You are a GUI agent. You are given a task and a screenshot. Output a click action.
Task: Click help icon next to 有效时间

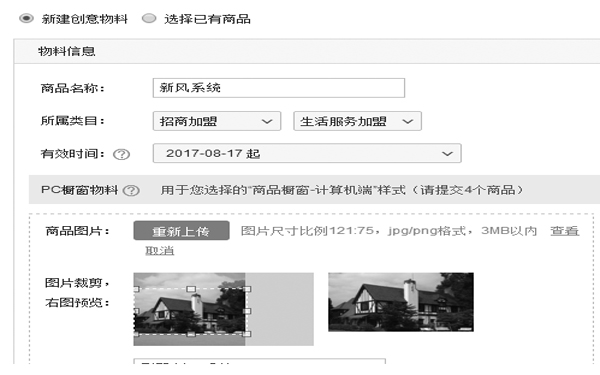click(122, 154)
